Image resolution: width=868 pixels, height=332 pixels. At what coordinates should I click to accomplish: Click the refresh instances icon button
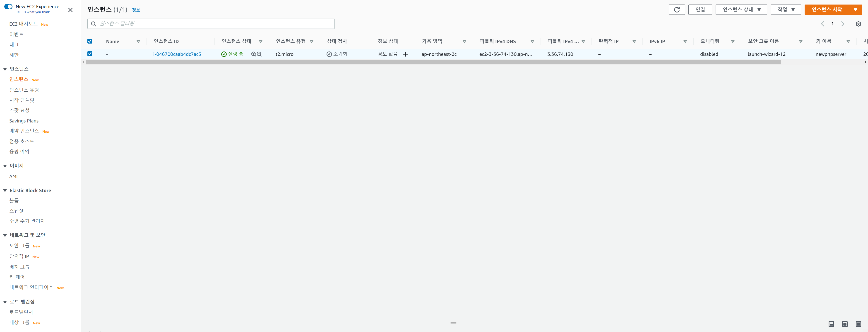(676, 10)
